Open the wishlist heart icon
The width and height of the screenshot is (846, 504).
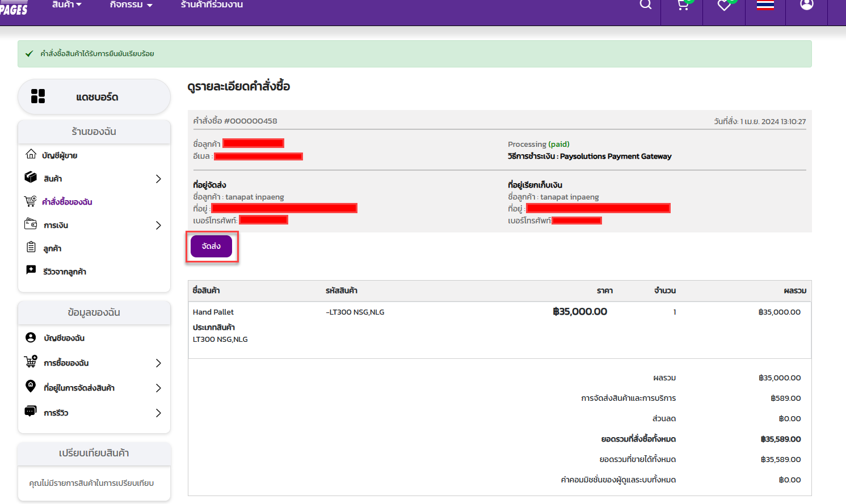tap(724, 6)
